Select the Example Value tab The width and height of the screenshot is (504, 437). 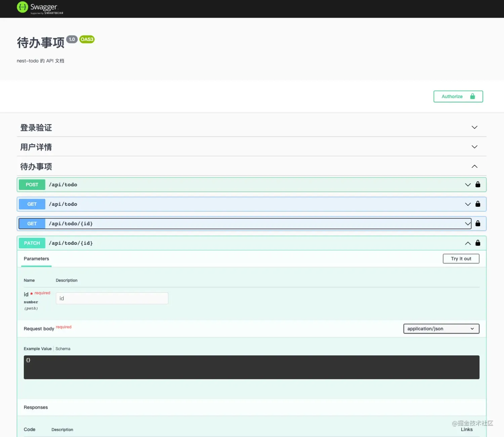tap(38, 349)
